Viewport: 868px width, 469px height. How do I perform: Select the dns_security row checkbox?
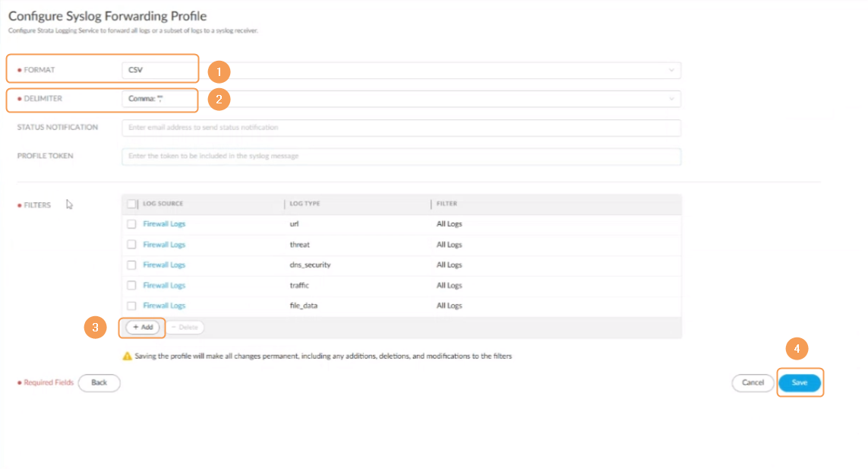coord(131,265)
